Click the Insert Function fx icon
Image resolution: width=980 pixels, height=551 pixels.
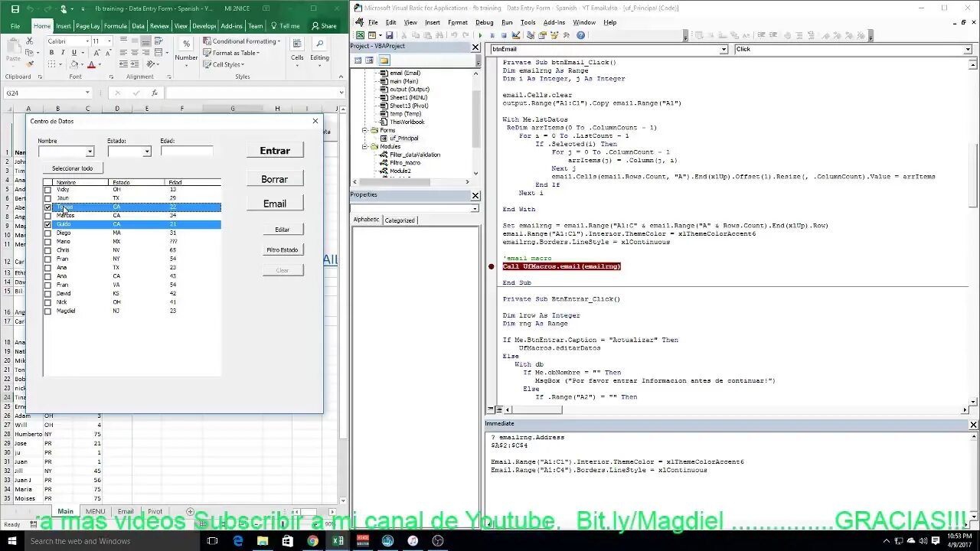click(x=154, y=93)
